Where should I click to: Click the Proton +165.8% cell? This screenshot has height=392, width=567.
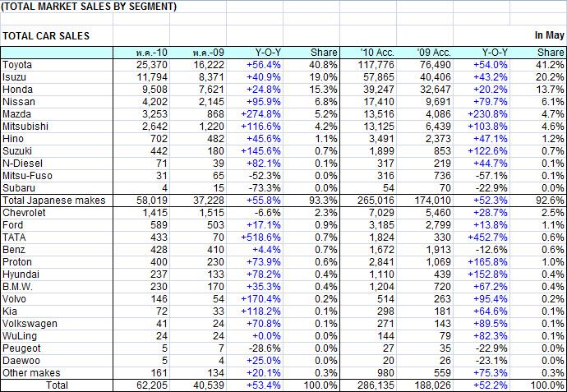[488, 261]
